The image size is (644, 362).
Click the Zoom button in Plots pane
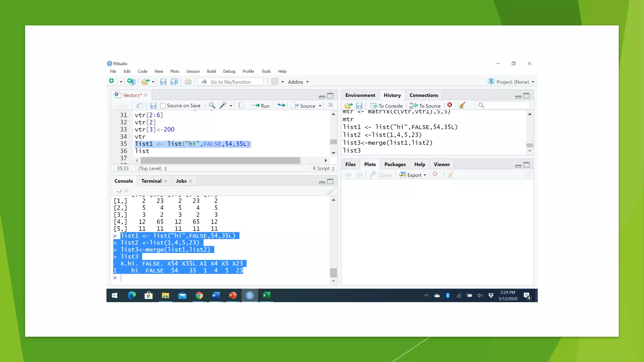pyautogui.click(x=381, y=175)
